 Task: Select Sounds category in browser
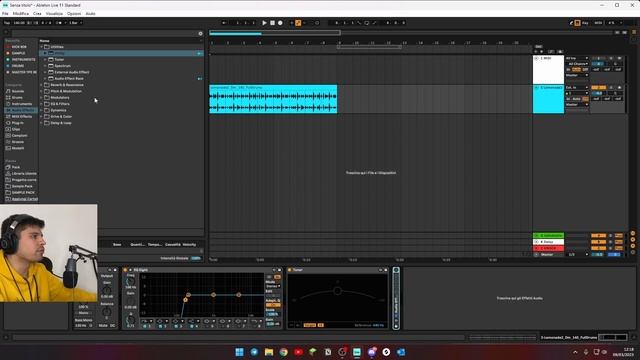[18, 91]
